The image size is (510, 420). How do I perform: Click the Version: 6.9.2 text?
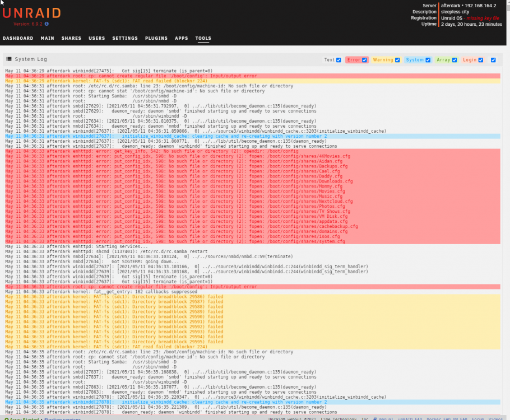(28, 24)
